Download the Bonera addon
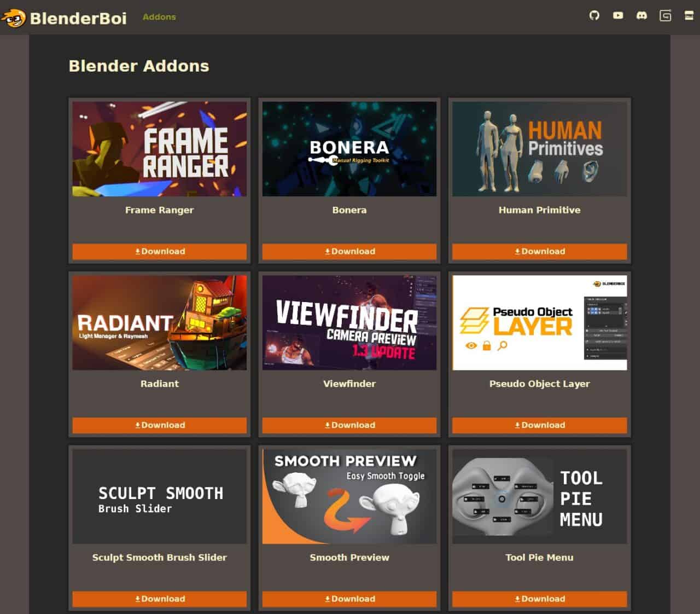 349,252
